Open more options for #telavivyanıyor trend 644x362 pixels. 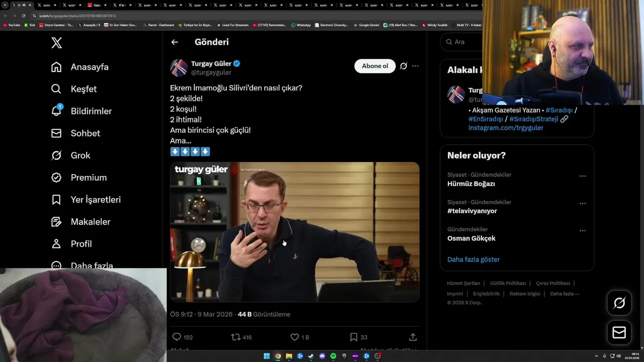pos(583,204)
